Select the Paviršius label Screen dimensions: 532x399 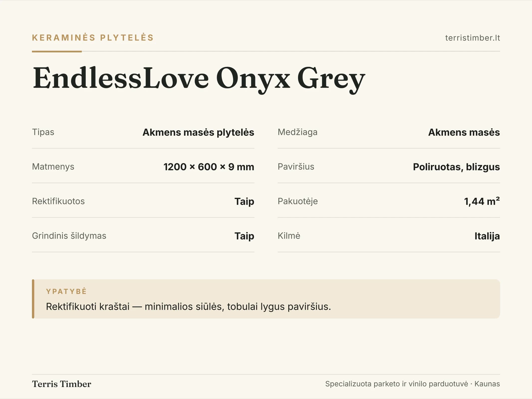point(296,167)
